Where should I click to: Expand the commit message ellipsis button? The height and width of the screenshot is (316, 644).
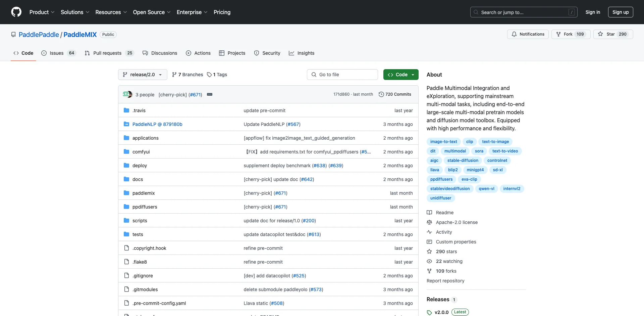click(x=210, y=94)
